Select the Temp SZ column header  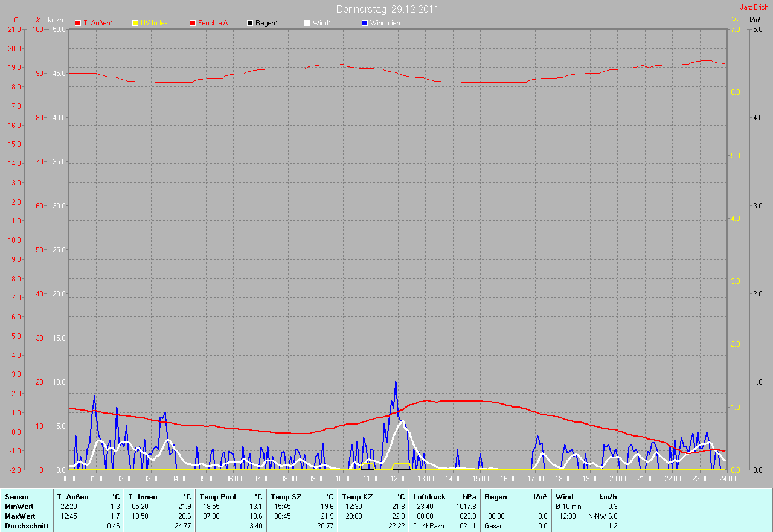tap(286, 496)
